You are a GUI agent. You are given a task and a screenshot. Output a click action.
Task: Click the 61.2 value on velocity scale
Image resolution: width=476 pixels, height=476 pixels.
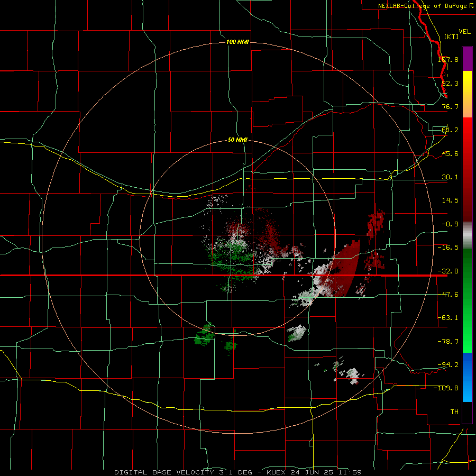point(450,130)
